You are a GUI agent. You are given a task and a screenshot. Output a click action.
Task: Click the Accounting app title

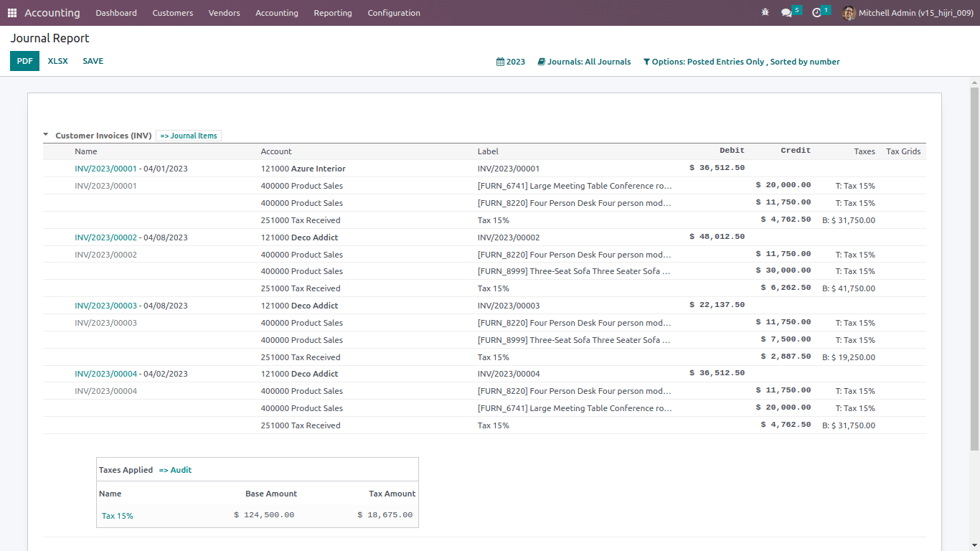coord(52,13)
